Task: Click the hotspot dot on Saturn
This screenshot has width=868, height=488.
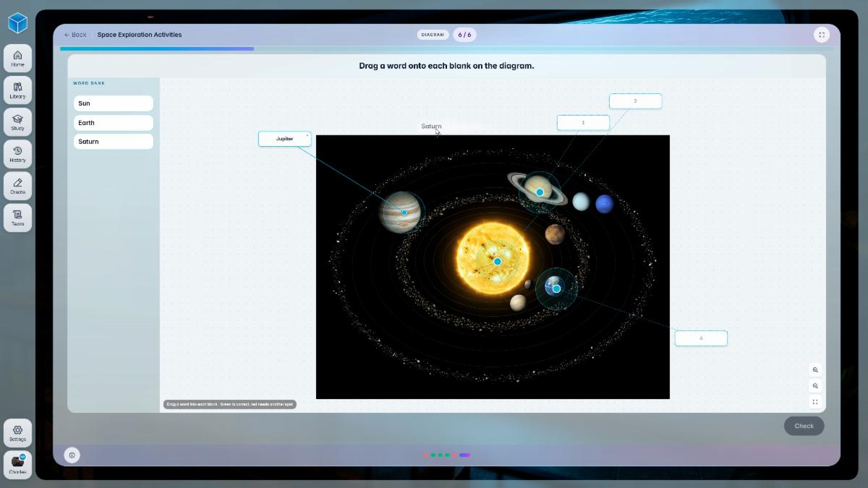Action: pos(540,192)
